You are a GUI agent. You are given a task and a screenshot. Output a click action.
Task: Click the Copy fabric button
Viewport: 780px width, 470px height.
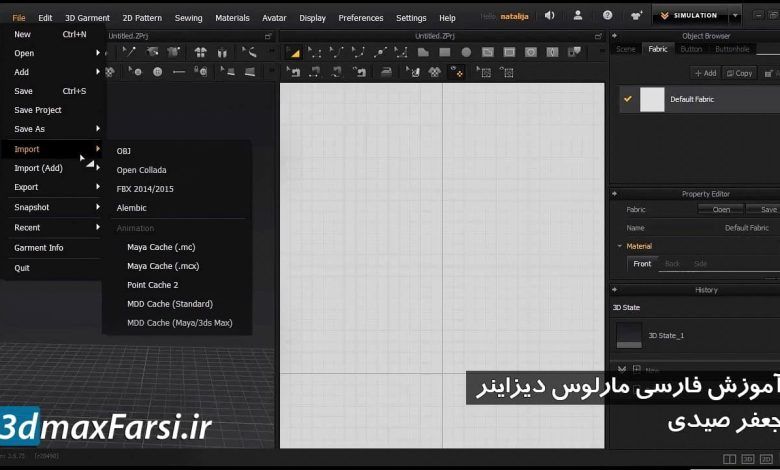pyautogui.click(x=739, y=73)
